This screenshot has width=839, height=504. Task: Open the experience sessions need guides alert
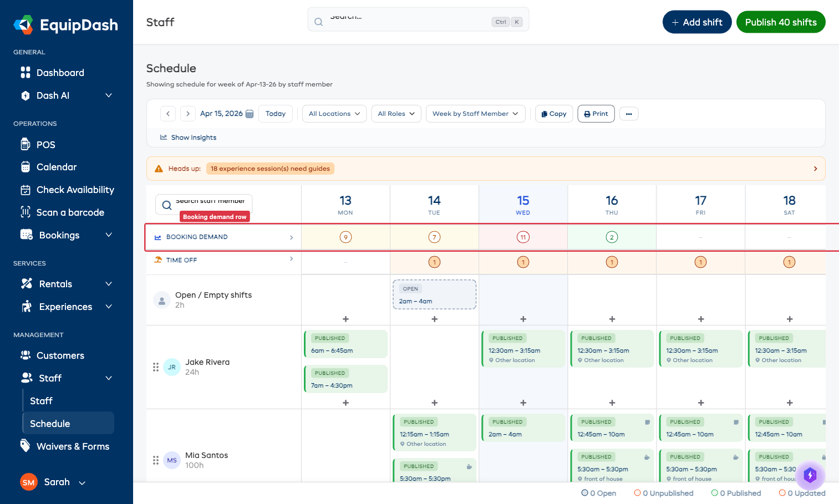(x=270, y=169)
